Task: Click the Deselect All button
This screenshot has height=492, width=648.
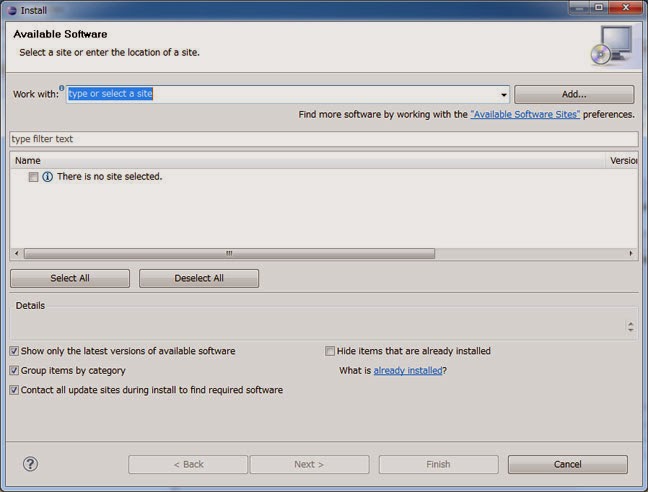Action: pos(199,278)
